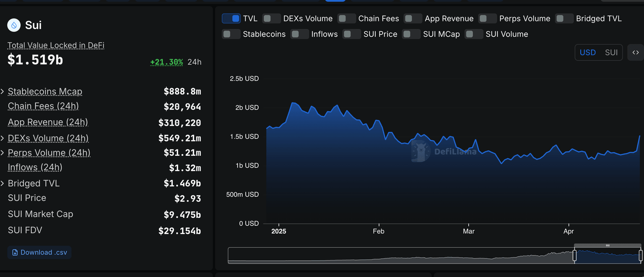The height and width of the screenshot is (277, 644).
Task: Toggle App Revenue chart series
Action: [x=413, y=18]
